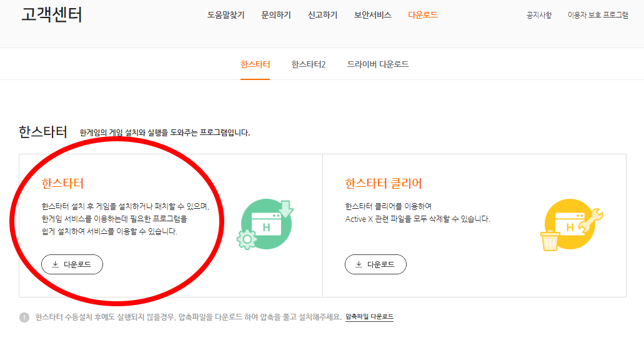Click the download arrow inside the 한스타터 button
Viewport: 644px width, 360px height.
coord(56,264)
